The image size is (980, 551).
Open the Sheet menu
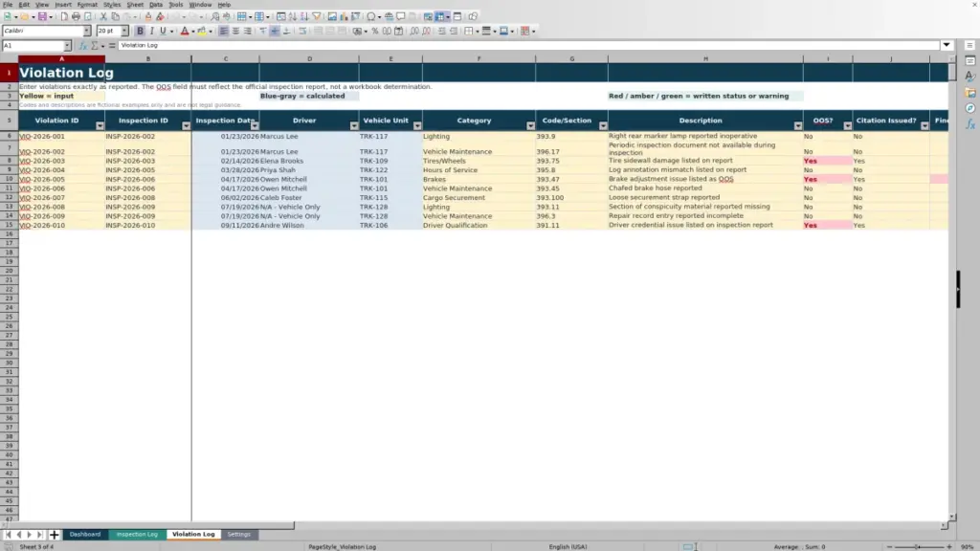pyautogui.click(x=135, y=5)
